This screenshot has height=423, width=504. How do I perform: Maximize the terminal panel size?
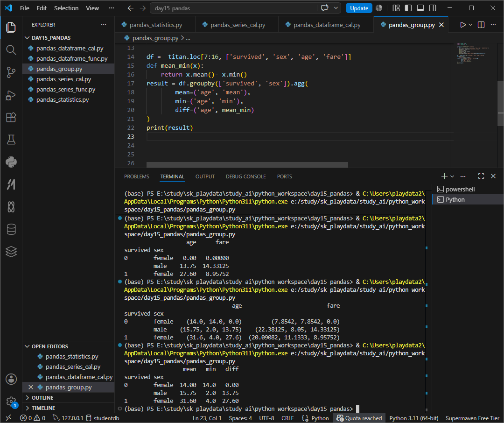[481, 176]
